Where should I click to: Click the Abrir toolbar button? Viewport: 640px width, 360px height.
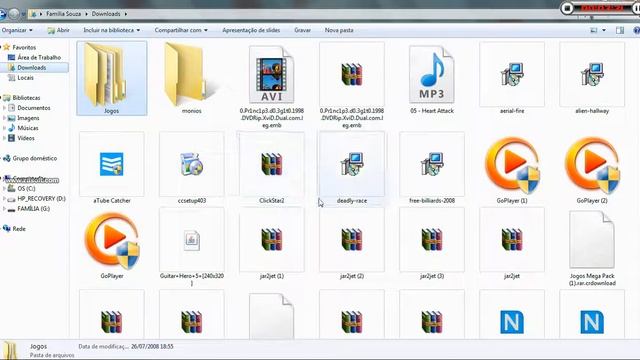pos(58,30)
